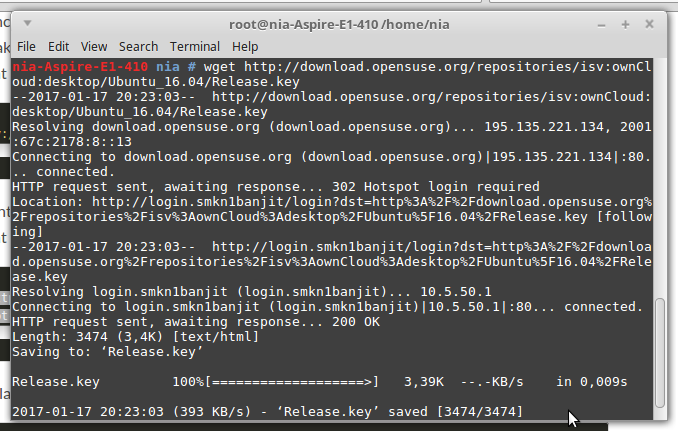This screenshot has height=431, width=678.
Task: Open the Help menu
Action: [x=245, y=46]
